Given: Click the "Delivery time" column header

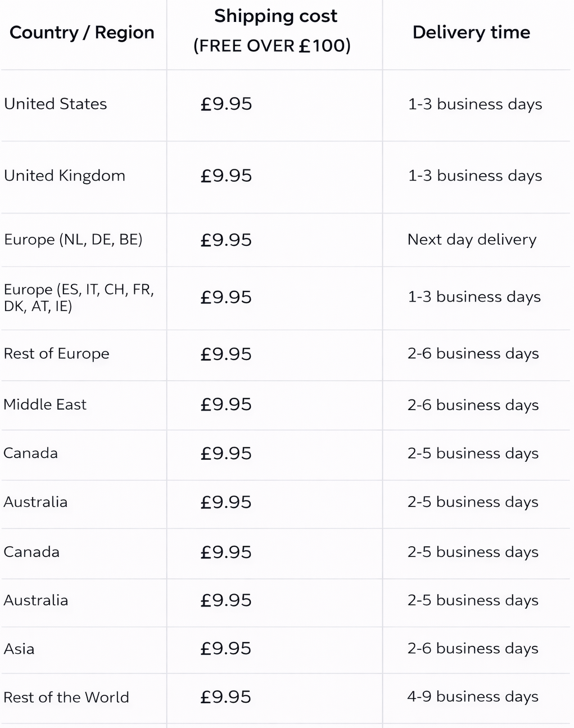Looking at the screenshot, I should [x=471, y=33].
